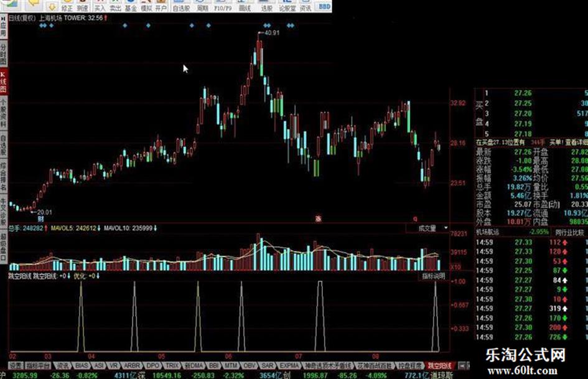Open the 模拟 simulation toolbar icon
The image size is (588, 379).
(x=146, y=6)
